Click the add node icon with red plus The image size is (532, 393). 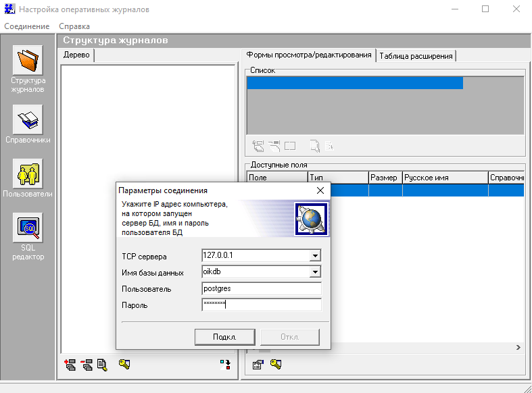point(69,365)
